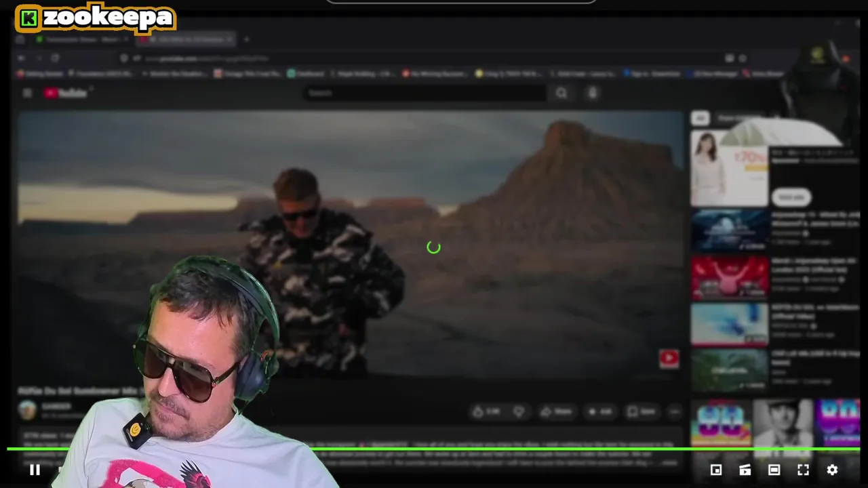Open the zookeepa channel name
The image size is (868, 488).
(x=108, y=18)
